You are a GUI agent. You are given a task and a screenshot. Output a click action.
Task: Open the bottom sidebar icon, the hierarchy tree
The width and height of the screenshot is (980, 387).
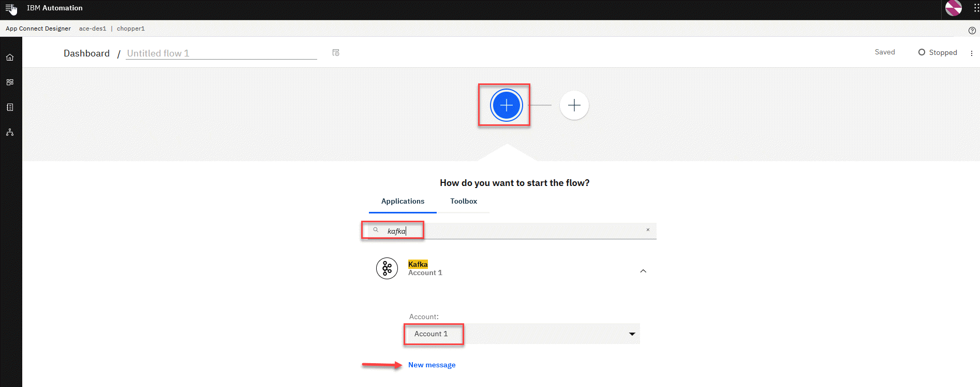coord(10,133)
